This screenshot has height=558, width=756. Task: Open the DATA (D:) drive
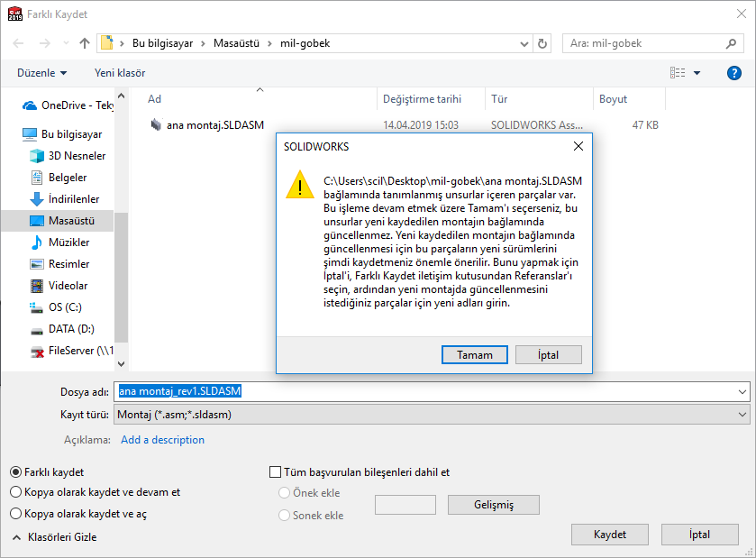(62, 329)
